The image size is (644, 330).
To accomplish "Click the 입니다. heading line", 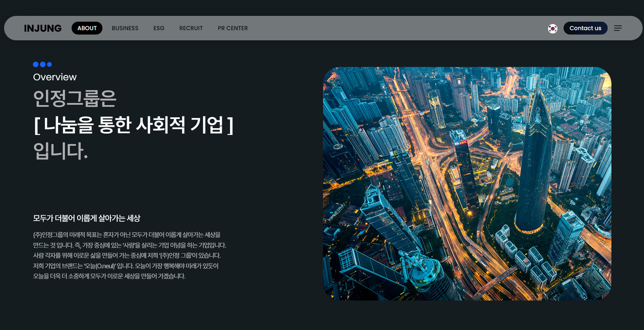I will coord(60,151).
